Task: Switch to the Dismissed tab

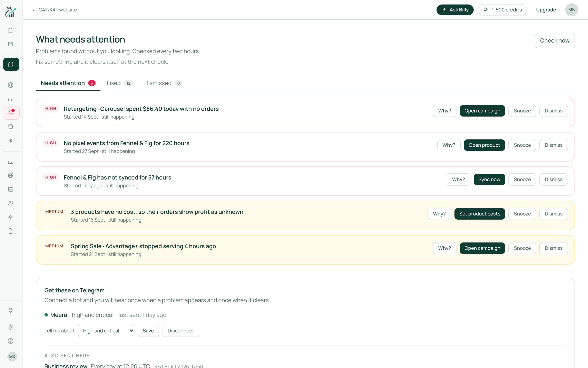Action: point(163,83)
